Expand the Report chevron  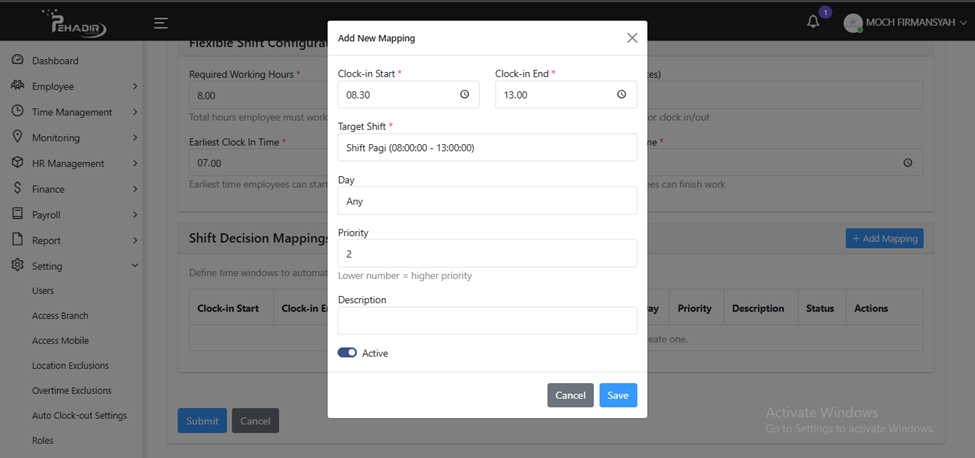135,240
